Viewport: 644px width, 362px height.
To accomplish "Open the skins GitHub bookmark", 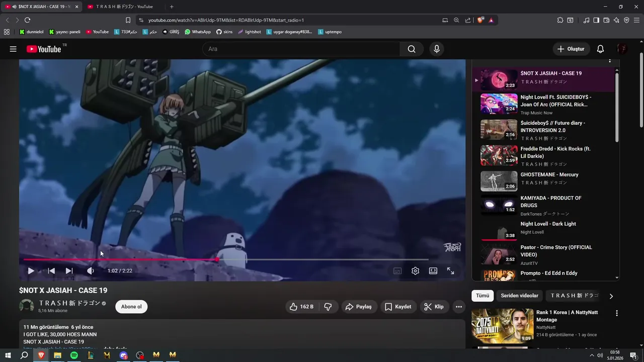I will [x=224, y=32].
